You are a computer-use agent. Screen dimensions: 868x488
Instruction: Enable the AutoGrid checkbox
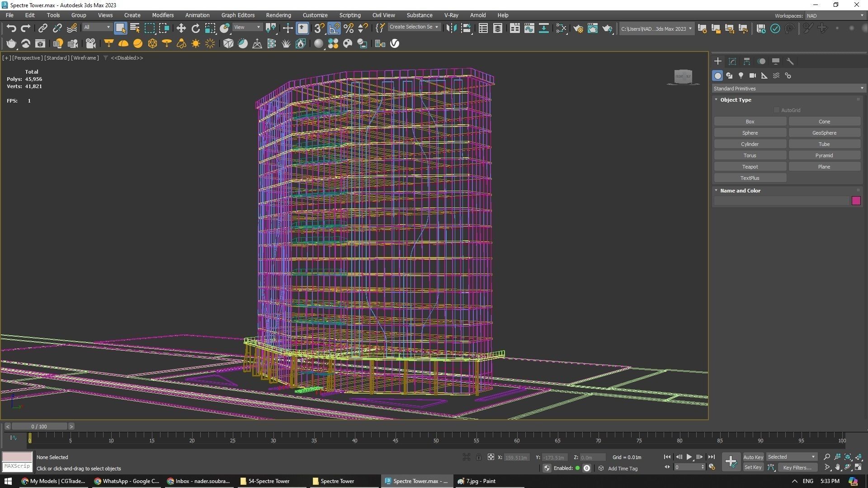coord(777,110)
